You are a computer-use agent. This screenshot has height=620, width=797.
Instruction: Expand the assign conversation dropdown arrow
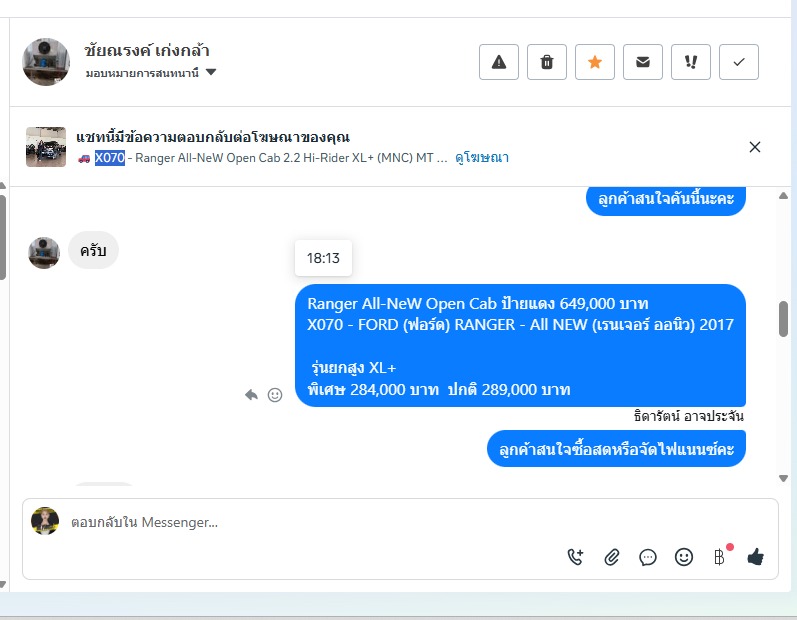(x=211, y=72)
